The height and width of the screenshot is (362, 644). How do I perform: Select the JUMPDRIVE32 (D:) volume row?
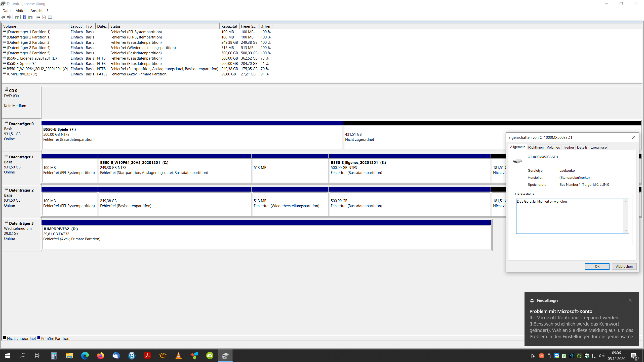(x=22, y=74)
